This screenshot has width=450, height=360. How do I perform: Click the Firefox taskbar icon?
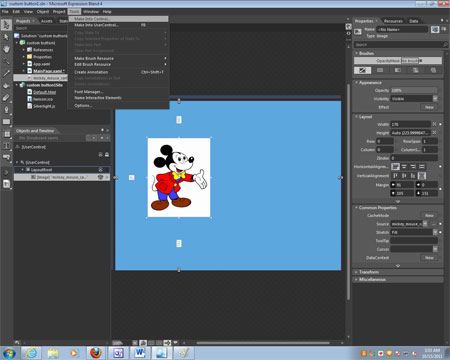coord(96,353)
